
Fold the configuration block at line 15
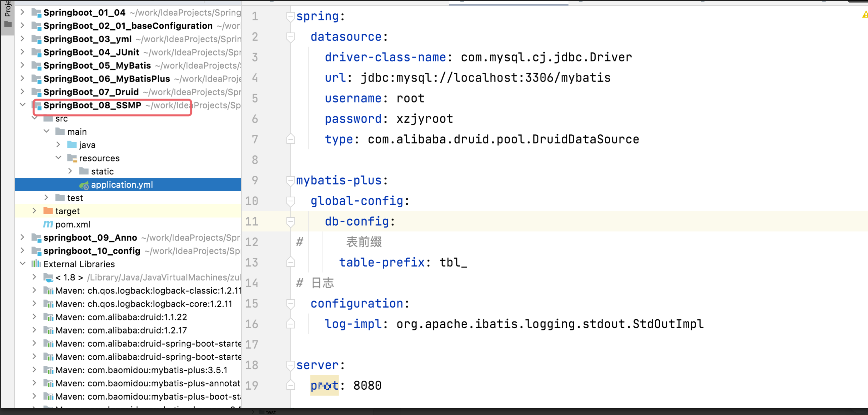pos(291,304)
